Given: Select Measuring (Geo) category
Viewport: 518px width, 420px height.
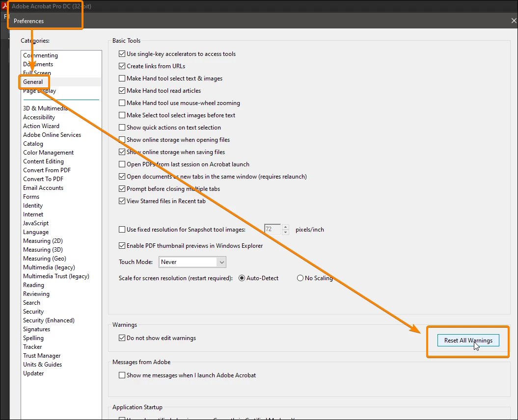Looking at the screenshot, I should point(44,259).
